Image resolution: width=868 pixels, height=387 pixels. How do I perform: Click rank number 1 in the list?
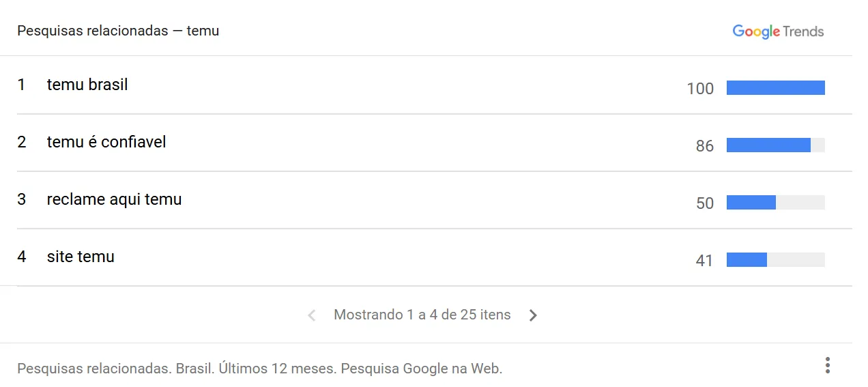point(22,85)
